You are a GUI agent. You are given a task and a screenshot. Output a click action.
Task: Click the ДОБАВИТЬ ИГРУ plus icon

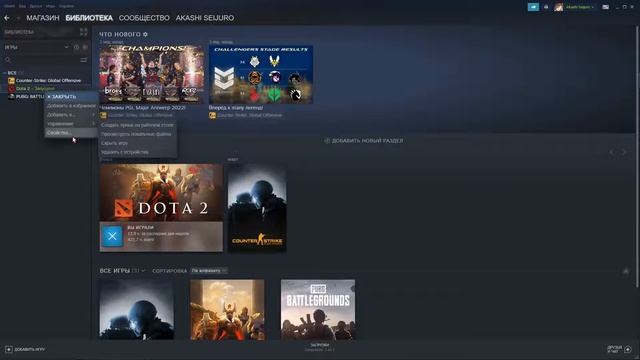coord(9,350)
